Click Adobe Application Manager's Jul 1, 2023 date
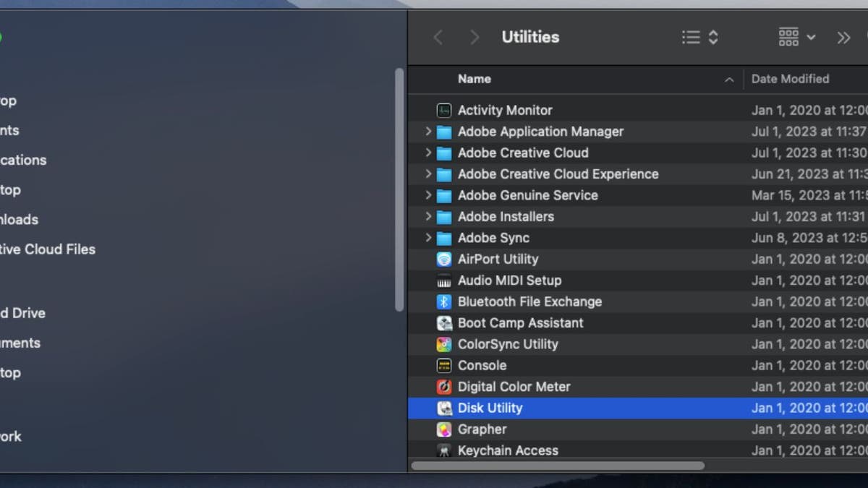 point(809,132)
